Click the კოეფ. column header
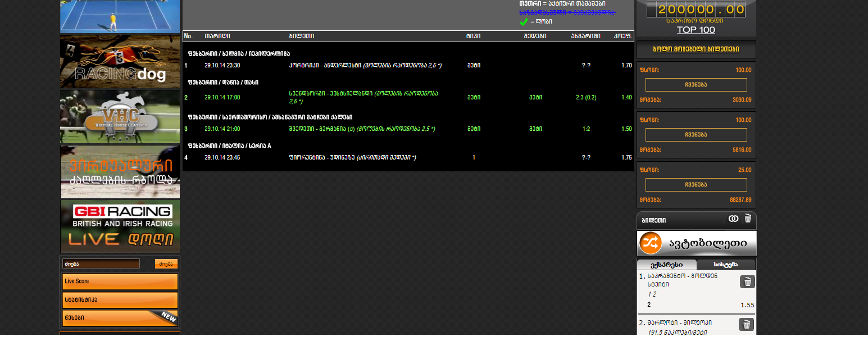Image resolution: width=868 pixels, height=364 pixels. pyautogui.click(x=623, y=36)
